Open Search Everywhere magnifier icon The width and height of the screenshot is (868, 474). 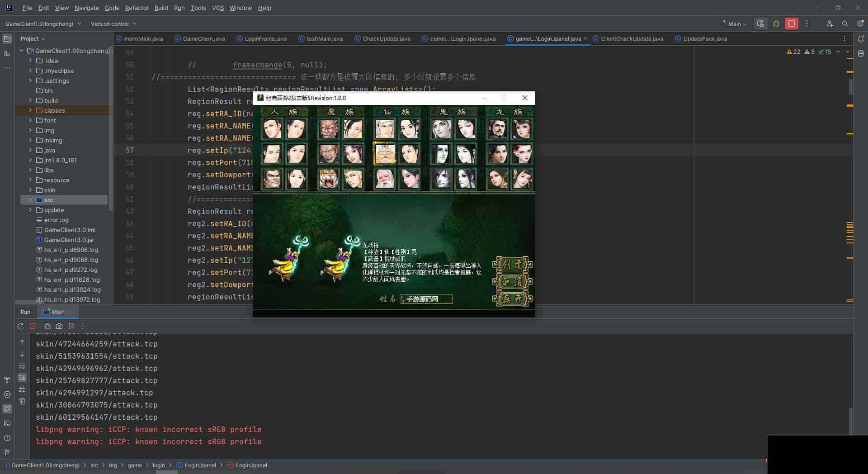point(844,24)
